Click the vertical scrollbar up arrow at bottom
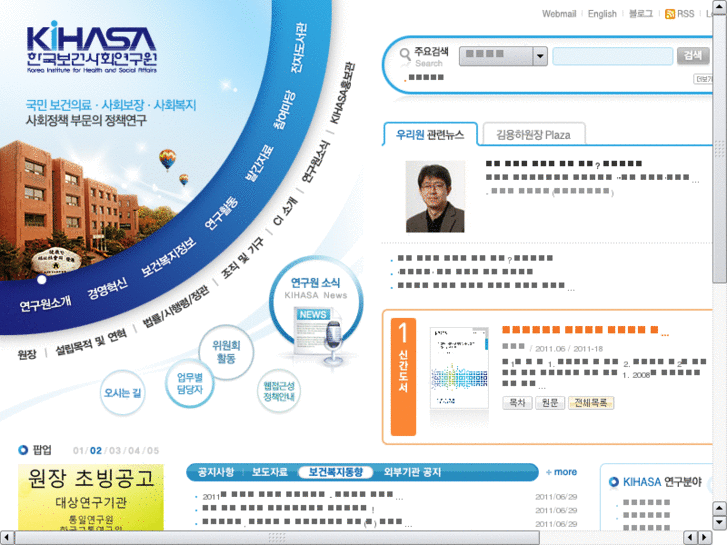This screenshot has width=727, height=545. click(719, 508)
